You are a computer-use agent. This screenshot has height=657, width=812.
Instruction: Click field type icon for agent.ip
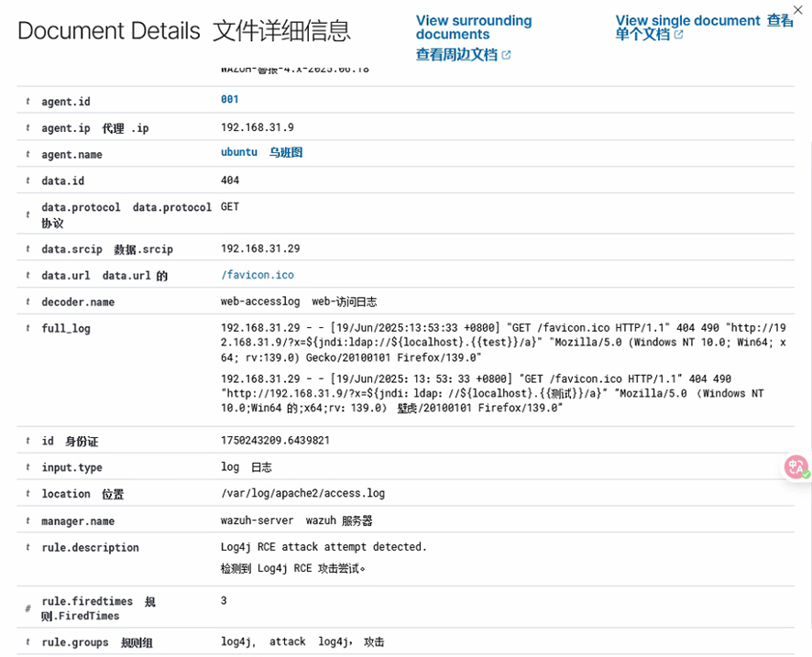click(x=27, y=128)
